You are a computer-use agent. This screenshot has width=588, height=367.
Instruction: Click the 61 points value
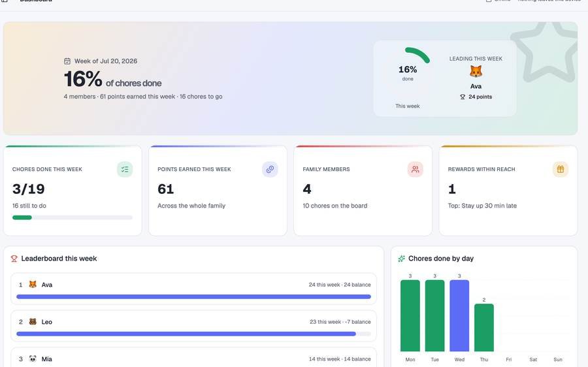(x=166, y=189)
